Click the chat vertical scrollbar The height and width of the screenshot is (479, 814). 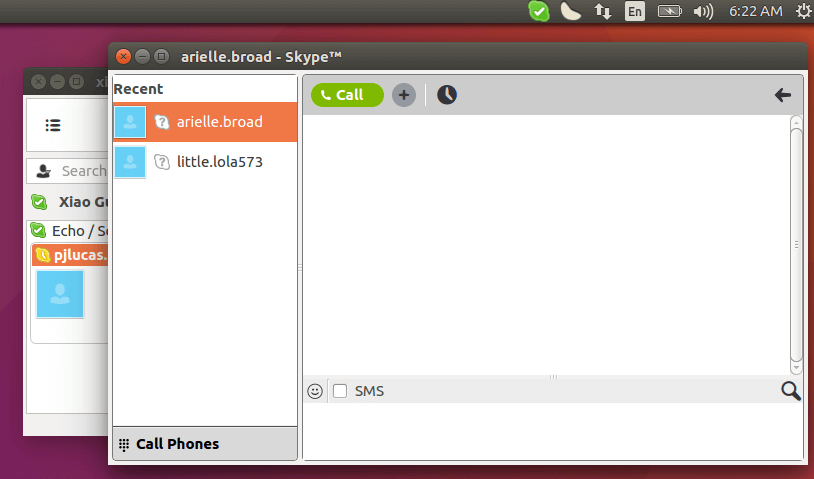tap(796, 244)
